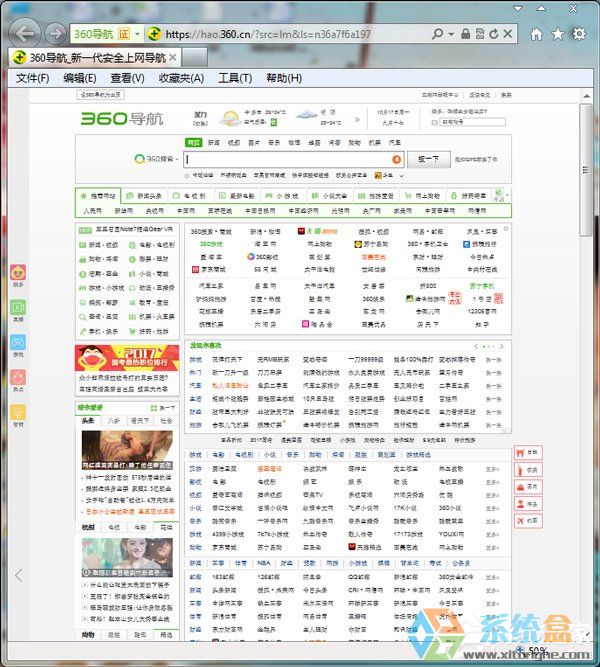
Task: Click the browser forward arrow button
Action: (55, 34)
